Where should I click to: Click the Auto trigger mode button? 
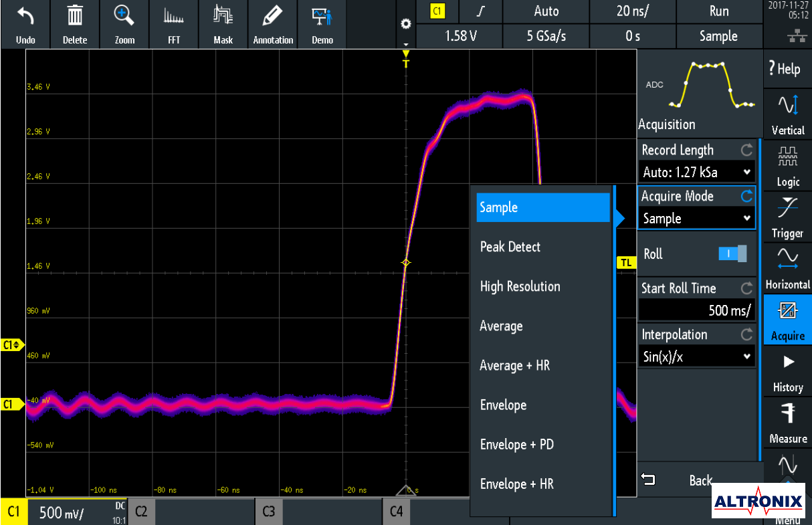point(546,11)
